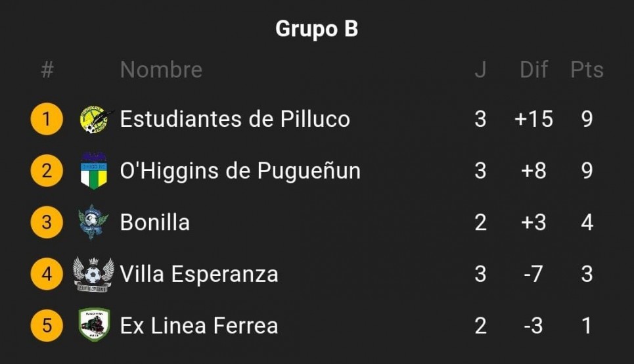The image size is (634, 364).
Task: Open the O'Higgins de Pugueñun team name
Action: point(240,171)
